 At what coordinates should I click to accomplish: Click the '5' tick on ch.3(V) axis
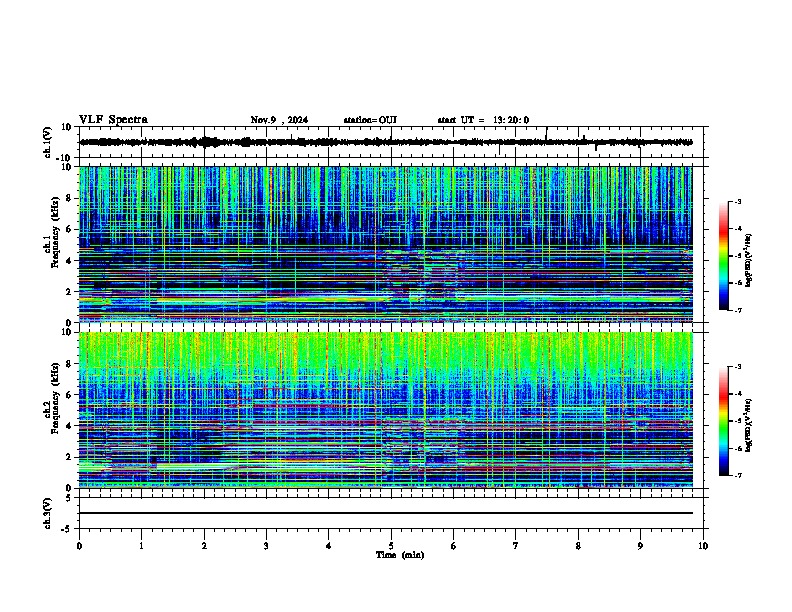(x=69, y=498)
